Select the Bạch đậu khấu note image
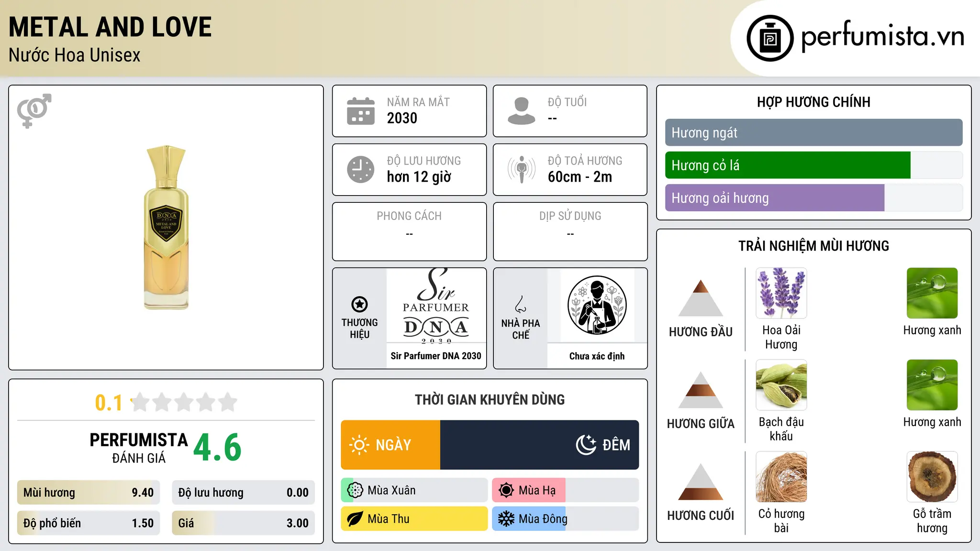Screen dimensions: 980x551 click(x=781, y=385)
